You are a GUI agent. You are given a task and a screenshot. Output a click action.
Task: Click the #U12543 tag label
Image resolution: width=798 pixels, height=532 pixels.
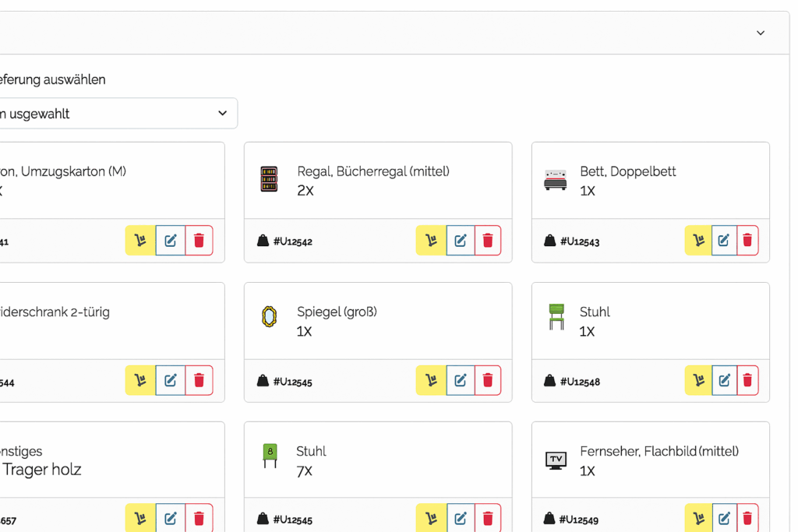(579, 241)
